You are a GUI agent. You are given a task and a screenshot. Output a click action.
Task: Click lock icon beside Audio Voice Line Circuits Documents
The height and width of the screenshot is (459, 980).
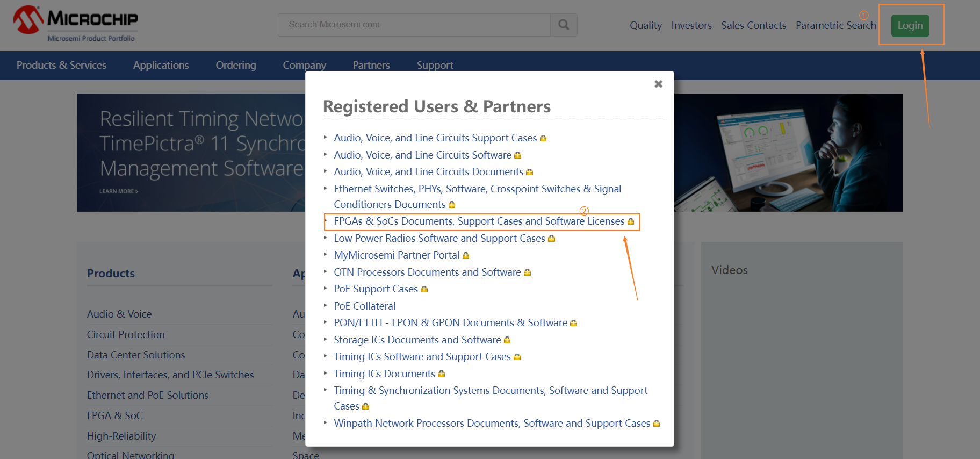[x=530, y=172]
